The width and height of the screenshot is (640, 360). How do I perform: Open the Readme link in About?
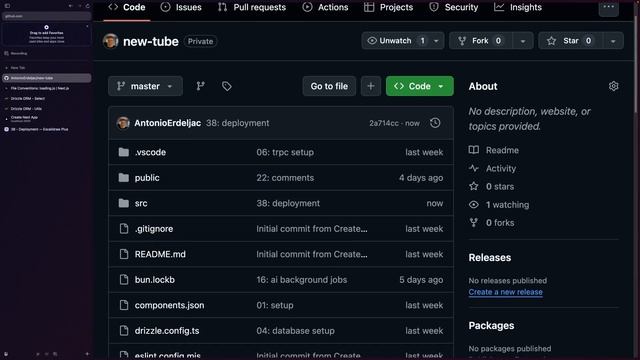pos(494,150)
